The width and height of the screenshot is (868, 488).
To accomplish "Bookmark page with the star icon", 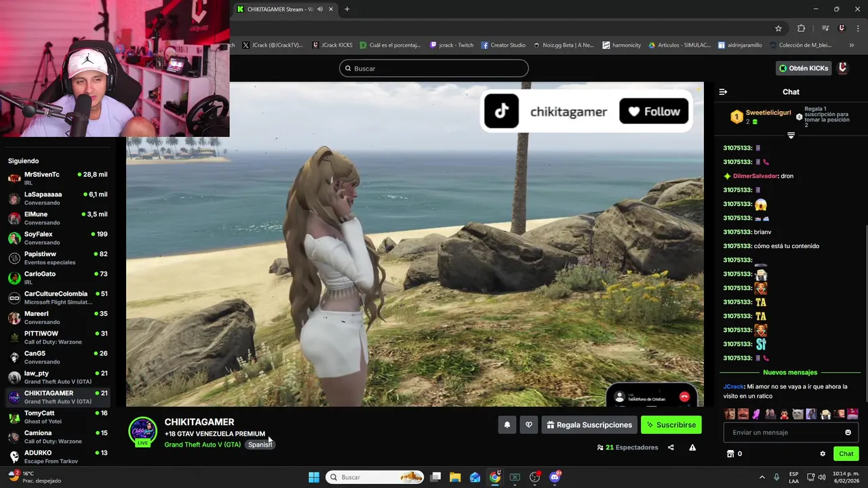I will 778,28.
